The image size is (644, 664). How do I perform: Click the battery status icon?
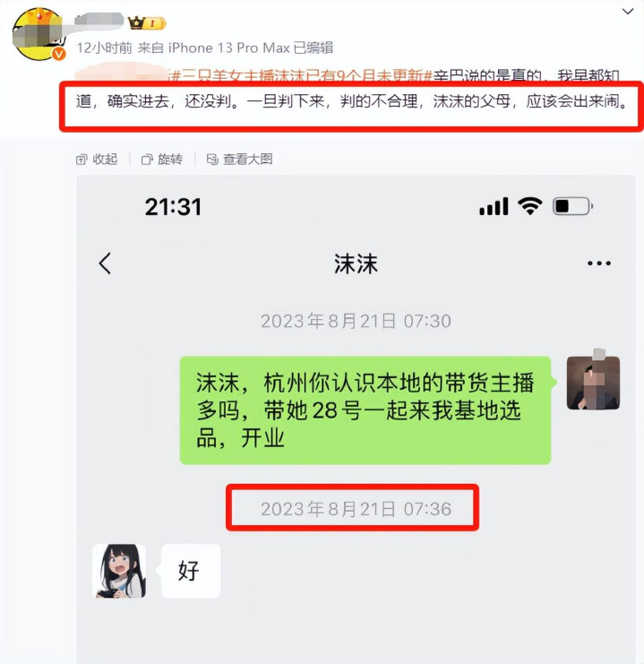click(x=573, y=206)
